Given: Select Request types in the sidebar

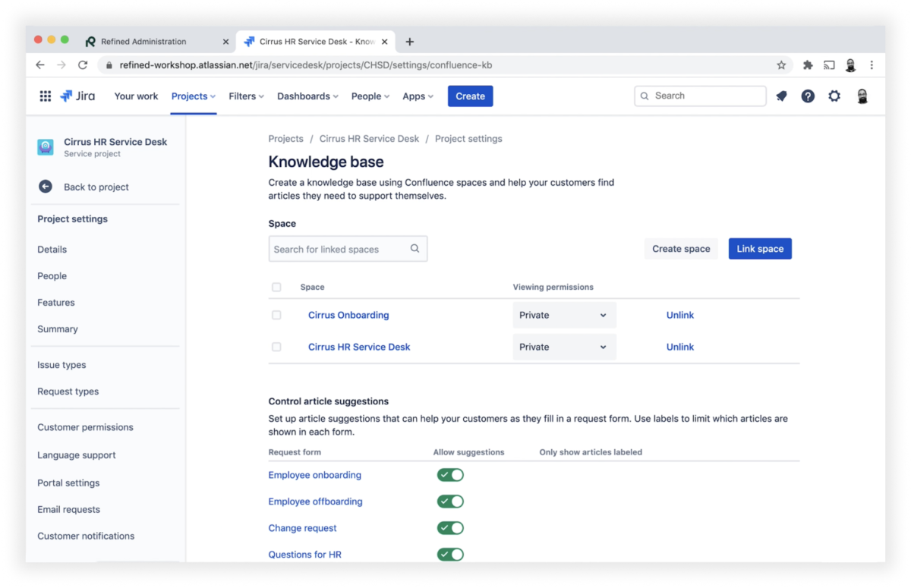Looking at the screenshot, I should click(x=67, y=391).
